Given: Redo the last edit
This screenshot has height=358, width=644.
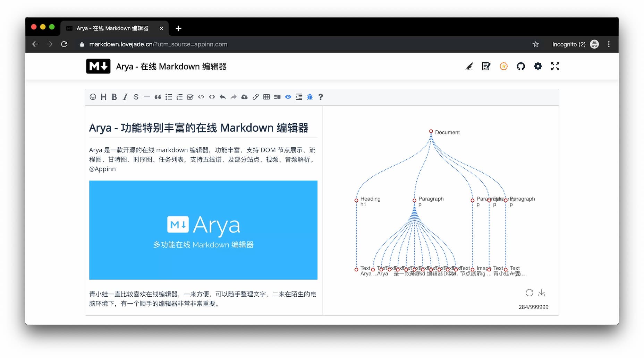Looking at the screenshot, I should coord(234,97).
